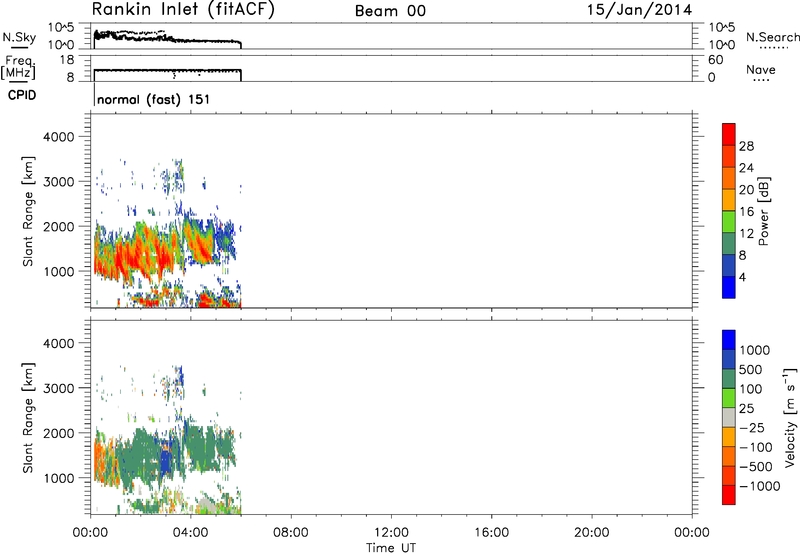This screenshot has height=554, width=800.
Task: Click the '08:00' time tick label
Action: click(x=291, y=533)
